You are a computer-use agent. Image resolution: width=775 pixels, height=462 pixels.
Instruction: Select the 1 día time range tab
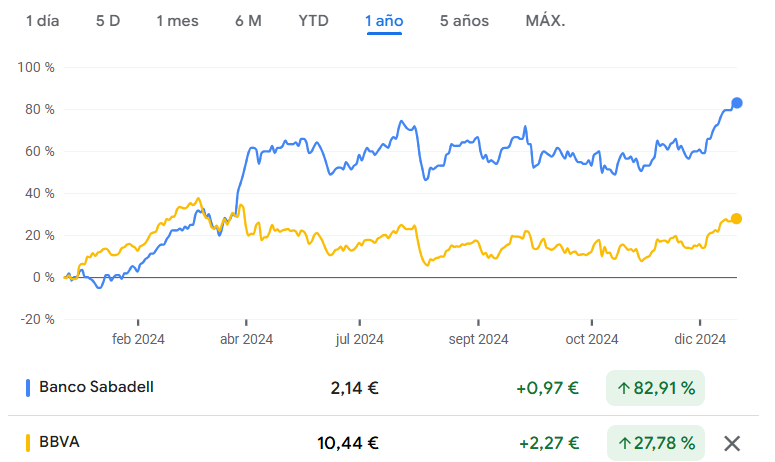coord(43,21)
